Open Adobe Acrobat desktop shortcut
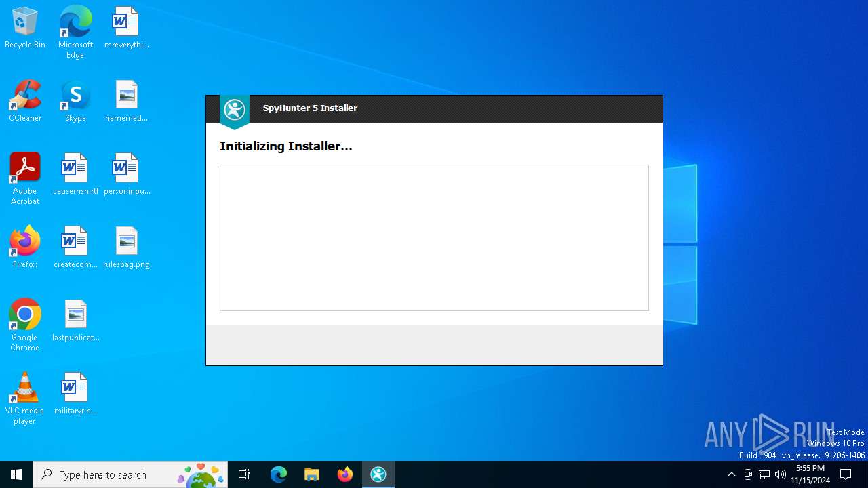 click(x=25, y=179)
